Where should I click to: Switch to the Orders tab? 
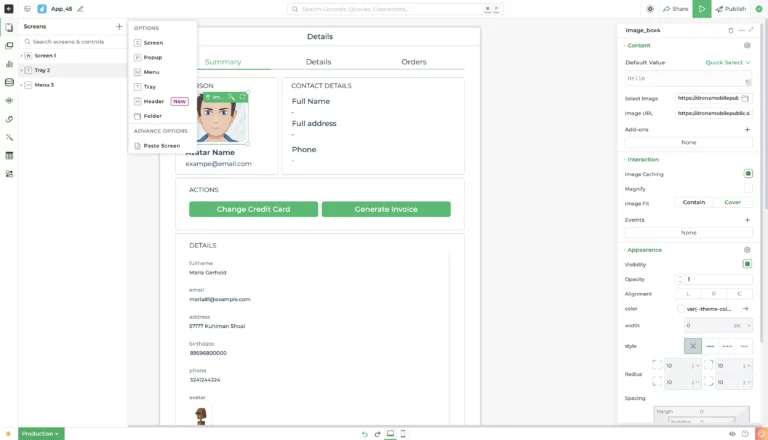tap(414, 62)
